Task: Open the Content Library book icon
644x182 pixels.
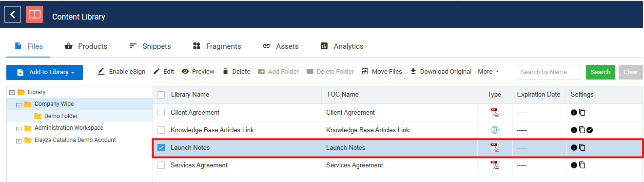Action: 34,15
